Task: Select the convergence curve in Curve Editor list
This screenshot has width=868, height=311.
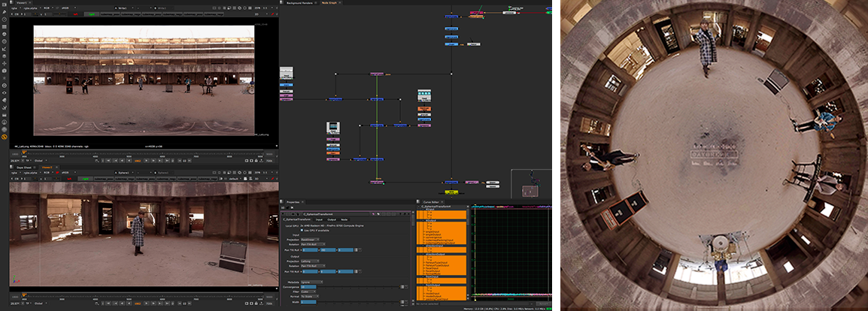Action: [433, 237]
